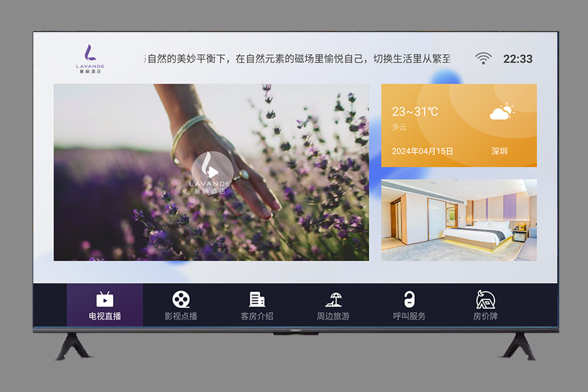Click the cloudy sun weather icon
The height and width of the screenshot is (392, 588).
501,112
